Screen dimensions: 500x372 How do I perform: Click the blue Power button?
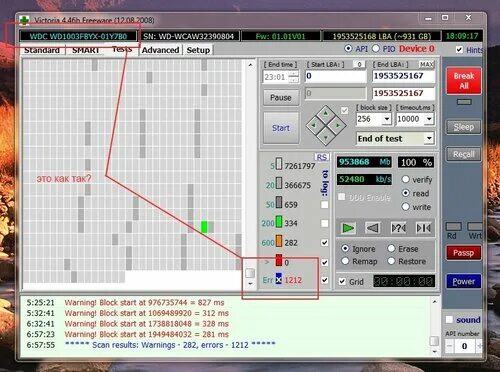464,282
